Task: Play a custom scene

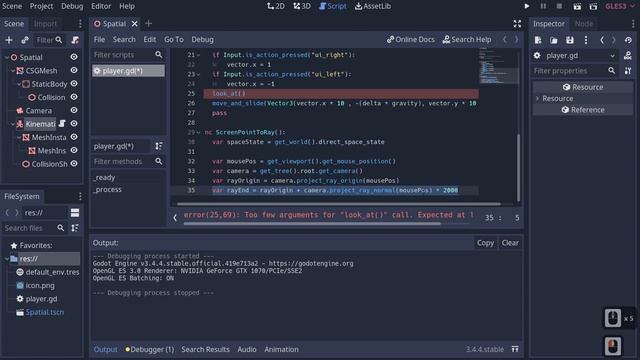Action: (593, 7)
